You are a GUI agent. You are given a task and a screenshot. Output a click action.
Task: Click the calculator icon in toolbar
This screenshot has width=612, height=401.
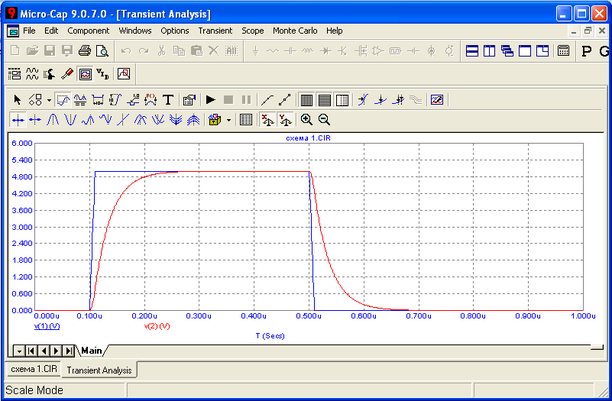point(564,50)
